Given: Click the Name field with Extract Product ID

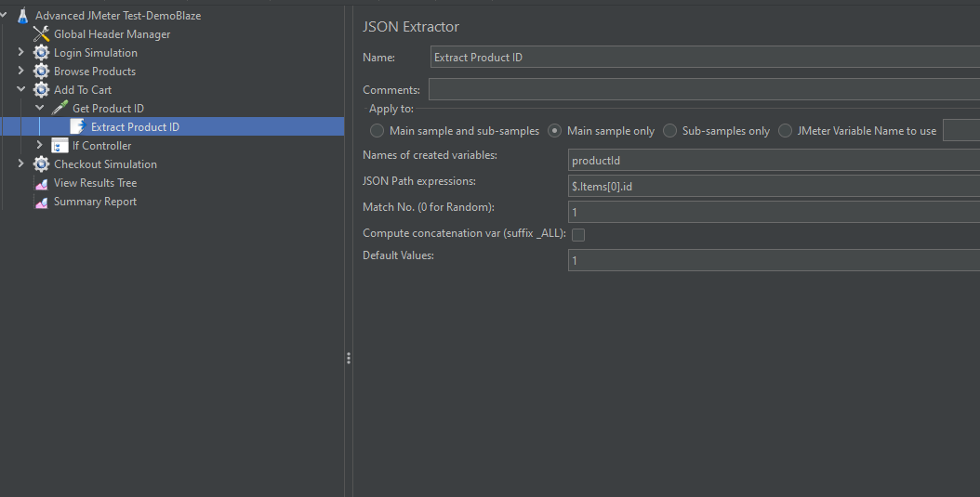Looking at the screenshot, I should tap(705, 57).
